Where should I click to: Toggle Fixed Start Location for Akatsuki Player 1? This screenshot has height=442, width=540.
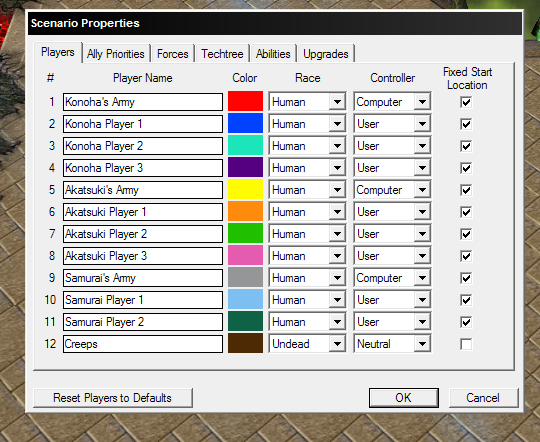[466, 212]
